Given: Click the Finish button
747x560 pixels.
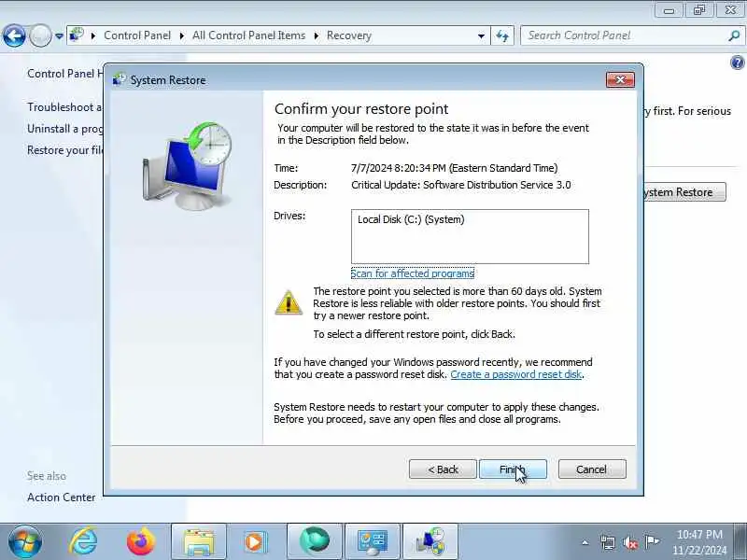Looking at the screenshot, I should coord(513,469).
